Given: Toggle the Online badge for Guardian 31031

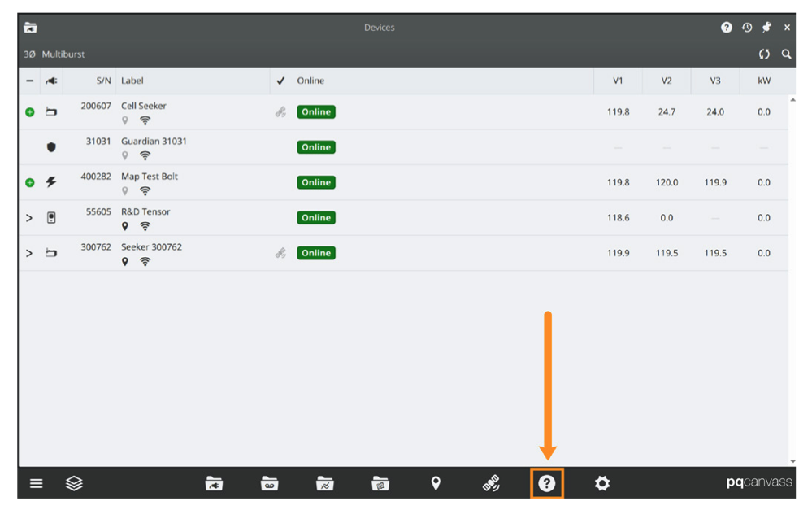Looking at the screenshot, I should 315,146.
